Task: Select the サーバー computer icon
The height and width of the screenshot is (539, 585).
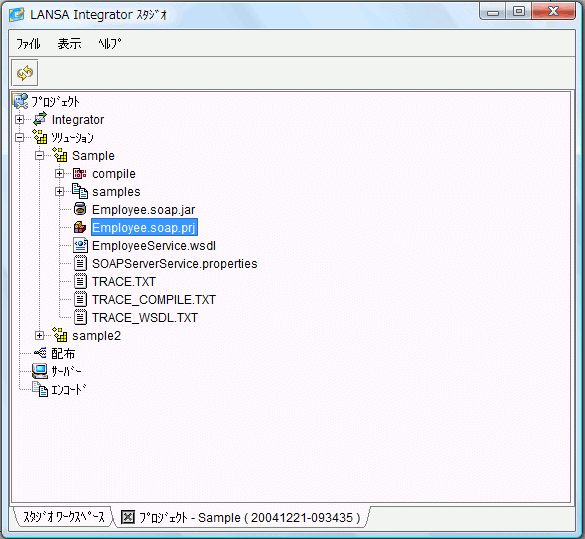Action: click(40, 371)
